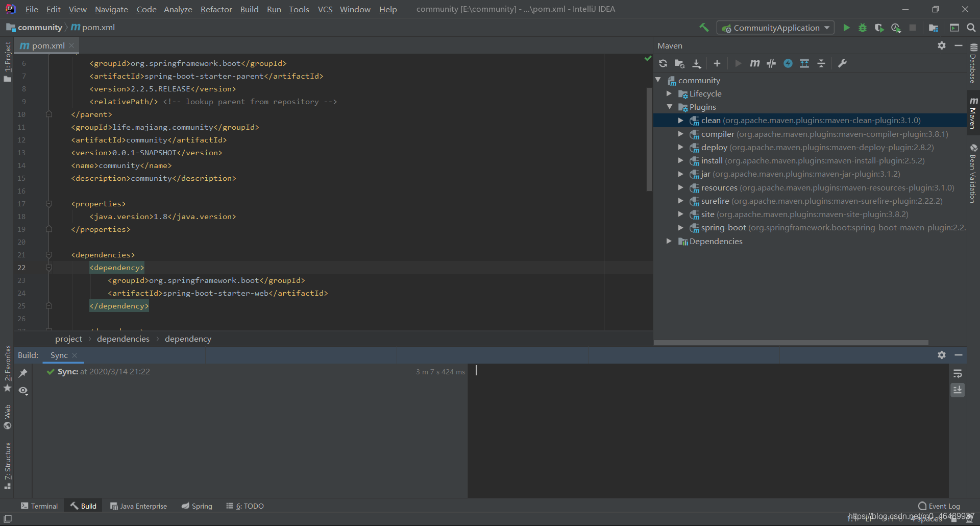This screenshot has width=980, height=526.
Task: Fold the dependencies tag in the gutter
Action: coord(49,255)
